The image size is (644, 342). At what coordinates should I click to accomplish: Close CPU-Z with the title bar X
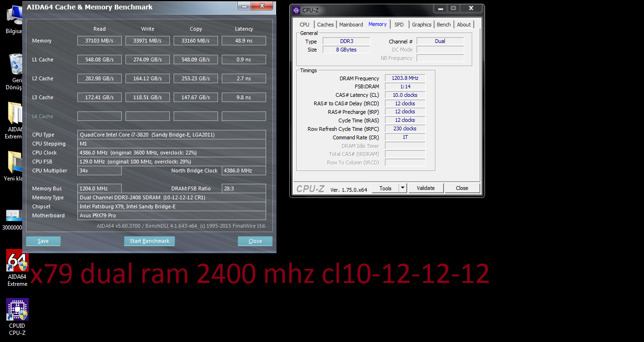[x=470, y=9]
